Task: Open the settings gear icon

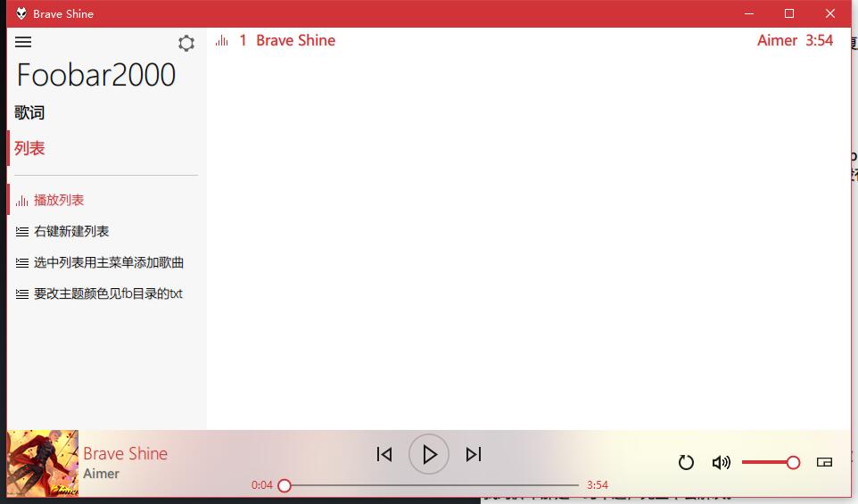Action: point(186,43)
